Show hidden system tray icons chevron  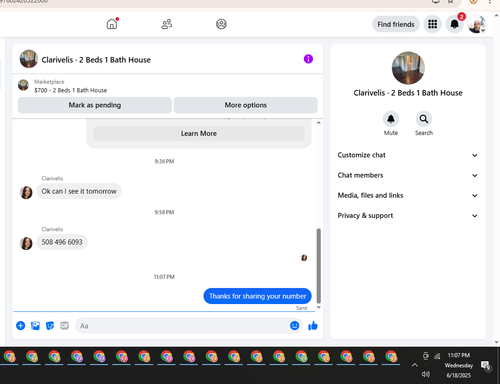point(414,365)
